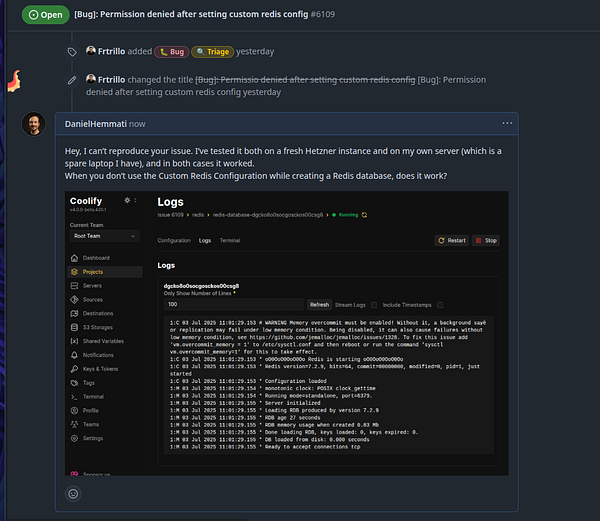Open Dashboard in Coolify sidebar
This screenshot has height=521, width=600.
pyautogui.click(x=96, y=258)
